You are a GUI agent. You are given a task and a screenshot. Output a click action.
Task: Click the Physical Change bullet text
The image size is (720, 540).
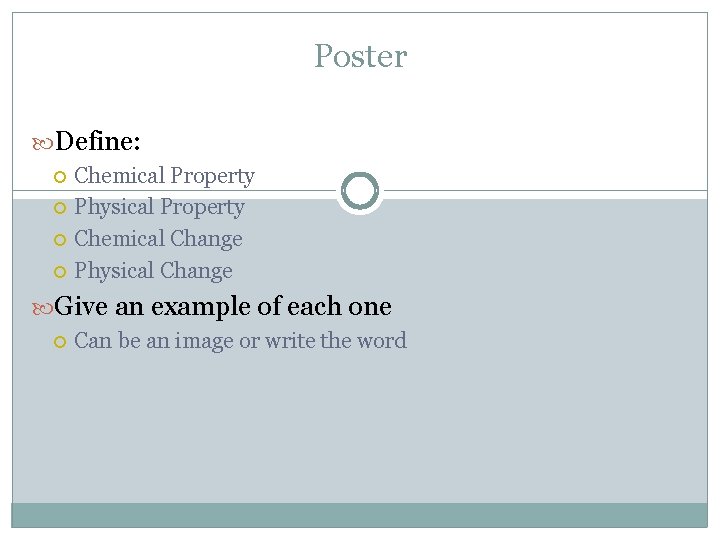click(x=153, y=271)
